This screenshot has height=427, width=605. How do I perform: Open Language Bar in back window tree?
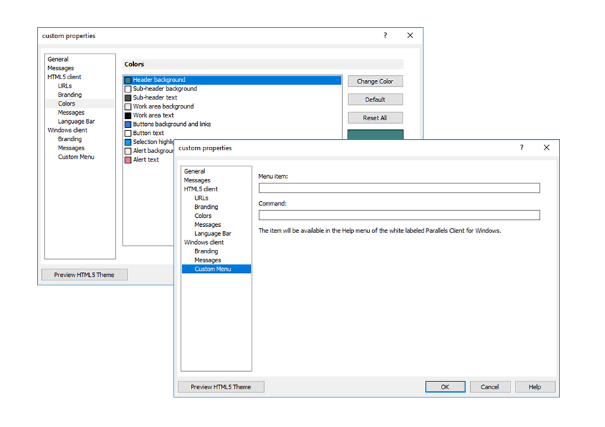click(76, 122)
